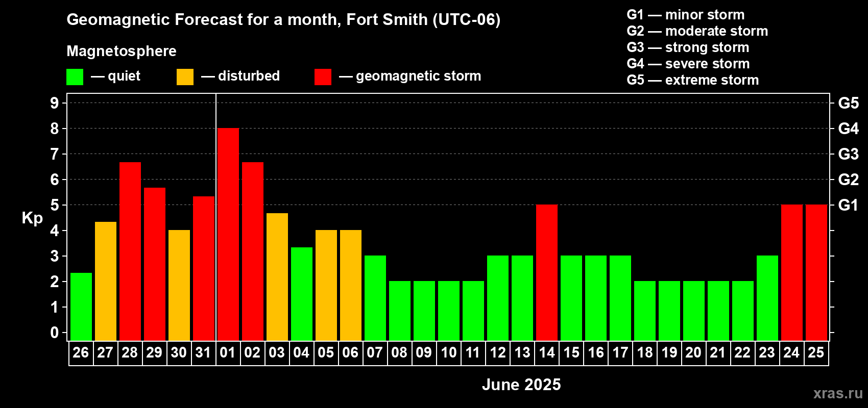The width and height of the screenshot is (868, 408).
Task: Click the 'Magnetosphere' heading
Action: [122, 52]
